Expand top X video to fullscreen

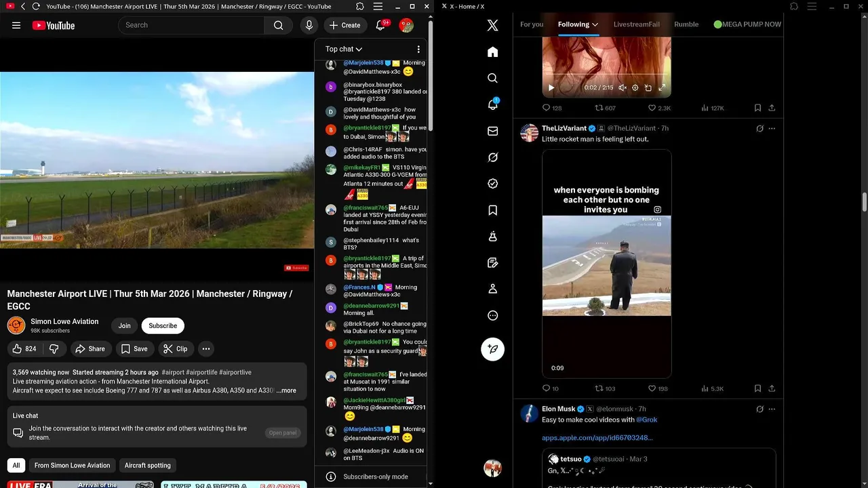click(662, 87)
